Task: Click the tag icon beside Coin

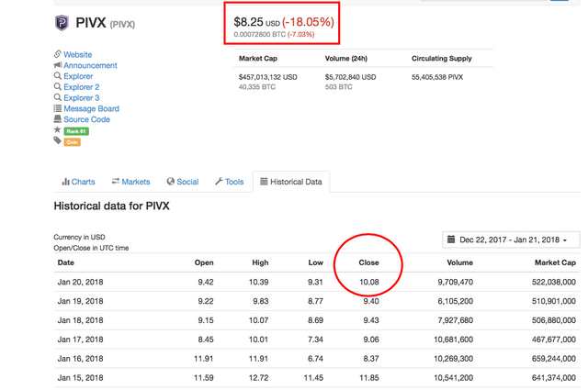Action: pos(57,140)
